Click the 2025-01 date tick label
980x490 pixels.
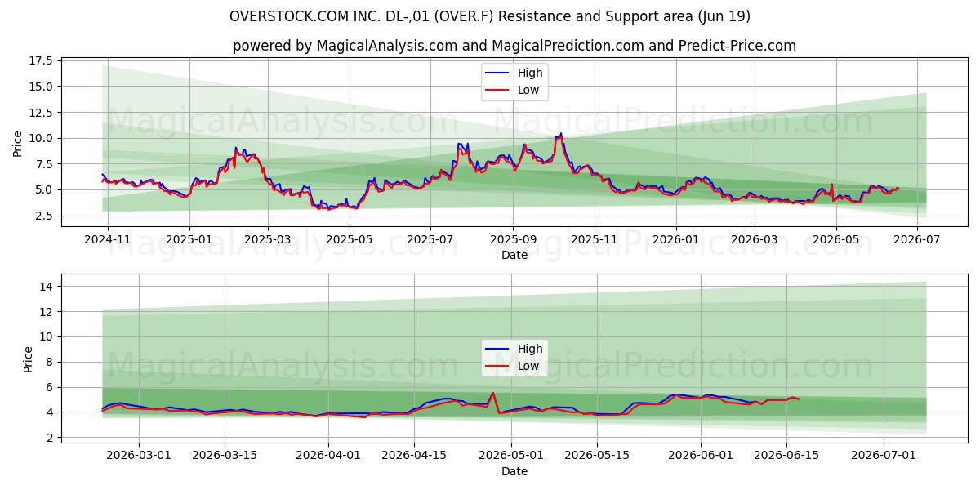pyautogui.click(x=189, y=239)
